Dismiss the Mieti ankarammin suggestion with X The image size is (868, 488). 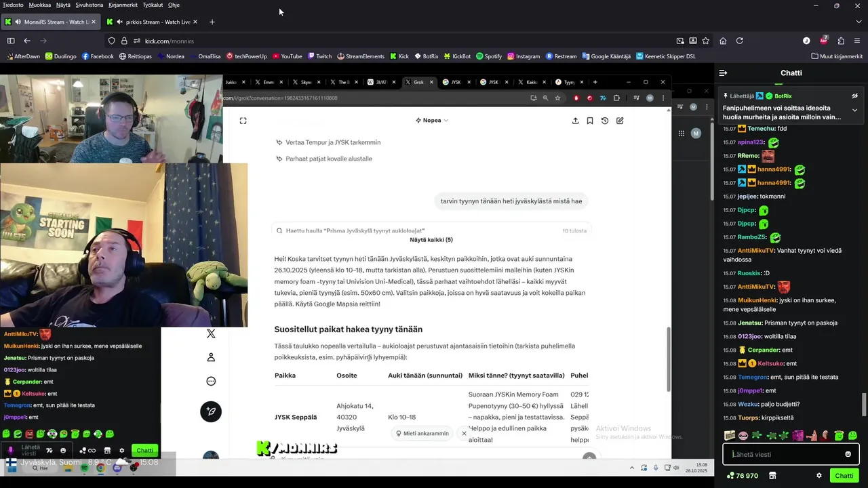(464, 433)
